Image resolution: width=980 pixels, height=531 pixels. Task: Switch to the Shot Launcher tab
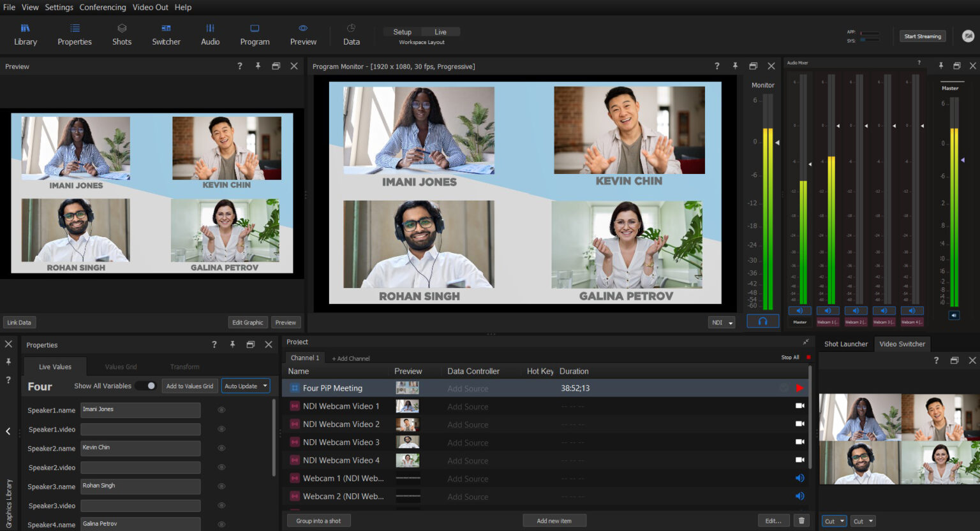(845, 344)
